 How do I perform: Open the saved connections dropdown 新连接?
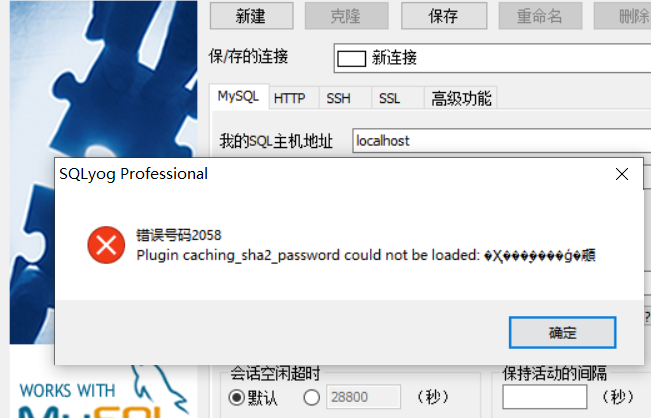[x=492, y=58]
